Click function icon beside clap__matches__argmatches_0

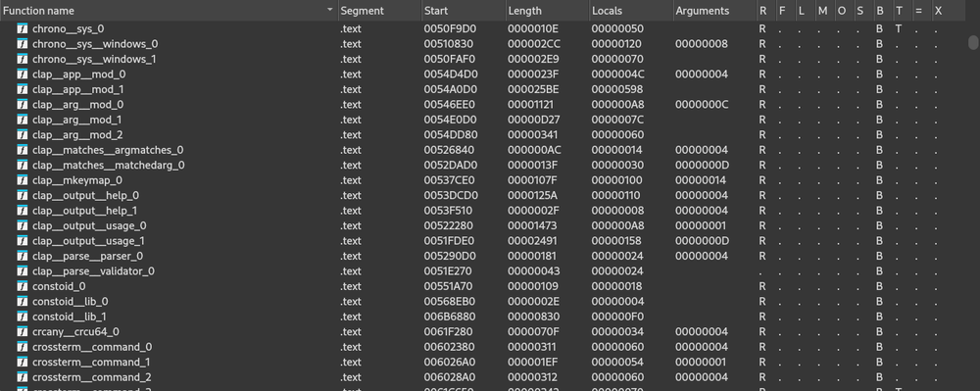pyautogui.click(x=23, y=150)
